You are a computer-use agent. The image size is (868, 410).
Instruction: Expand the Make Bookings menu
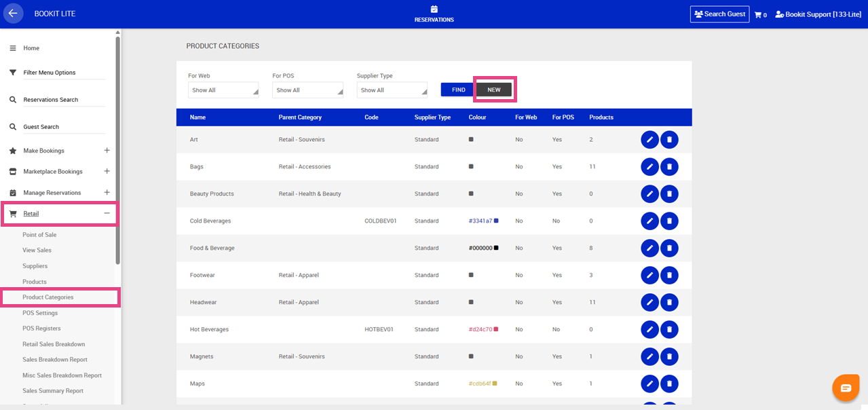(x=107, y=151)
